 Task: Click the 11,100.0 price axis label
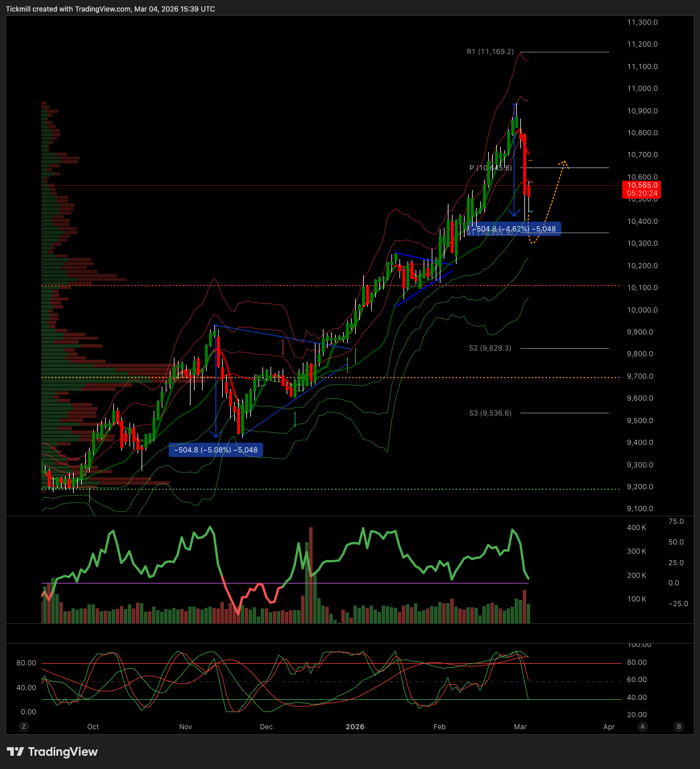click(x=642, y=67)
